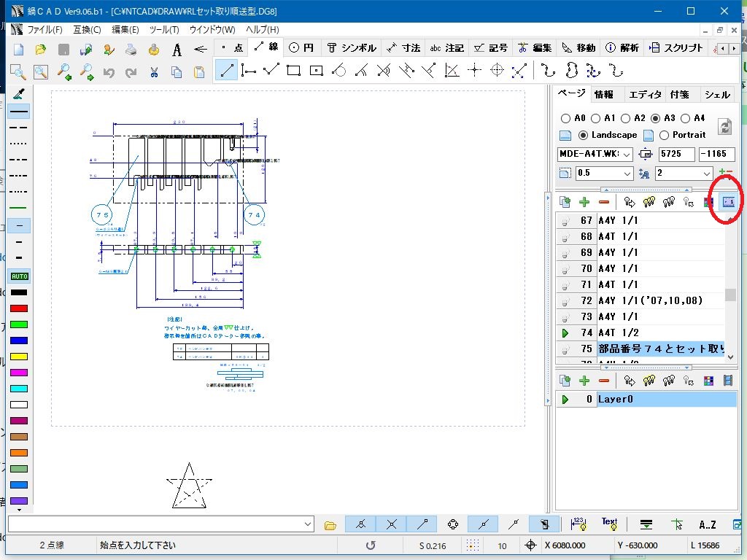Viewport: 747px width, 560px height.
Task: Switch to the 寸法 toolbar tab
Action: 404,47
